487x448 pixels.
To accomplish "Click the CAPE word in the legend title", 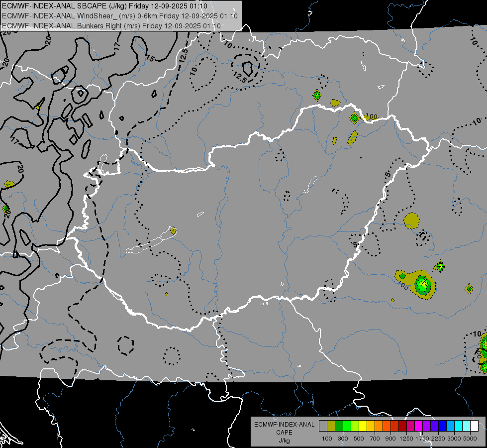I will point(284,433).
